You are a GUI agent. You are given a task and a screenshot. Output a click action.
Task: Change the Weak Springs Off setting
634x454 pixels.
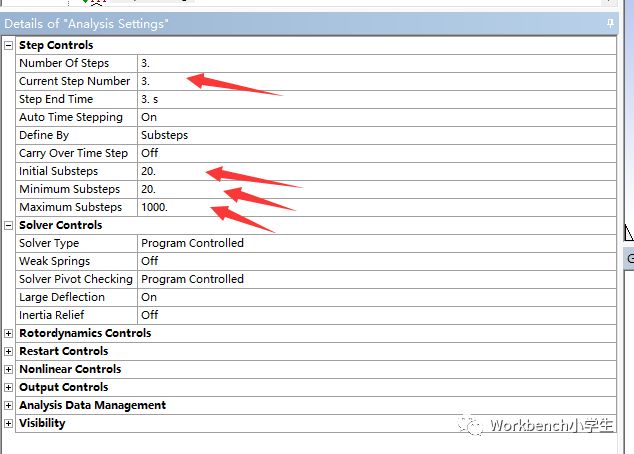click(x=377, y=261)
